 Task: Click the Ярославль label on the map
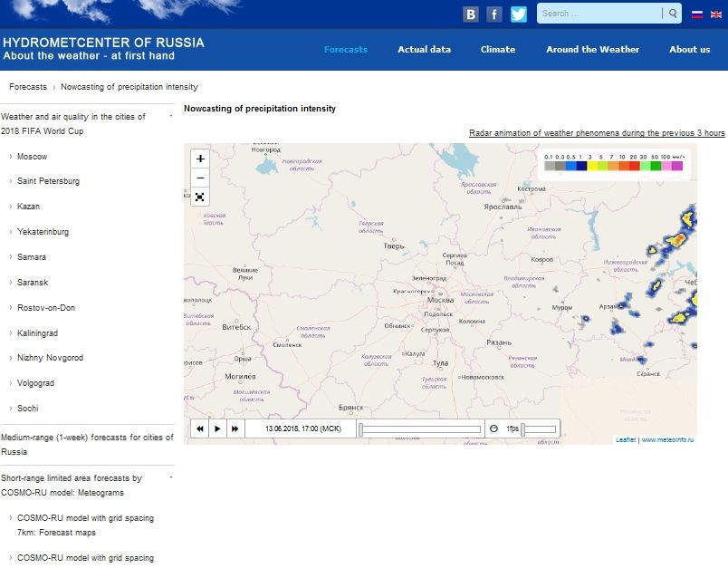(x=503, y=207)
